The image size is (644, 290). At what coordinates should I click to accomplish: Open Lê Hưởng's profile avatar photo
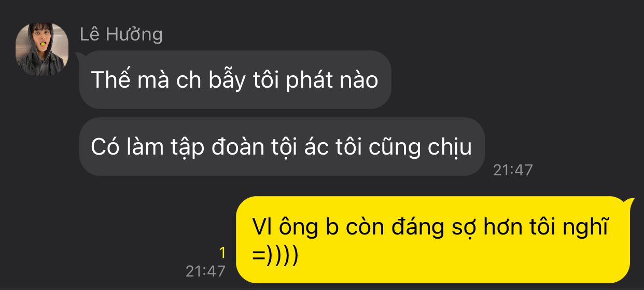42,49
